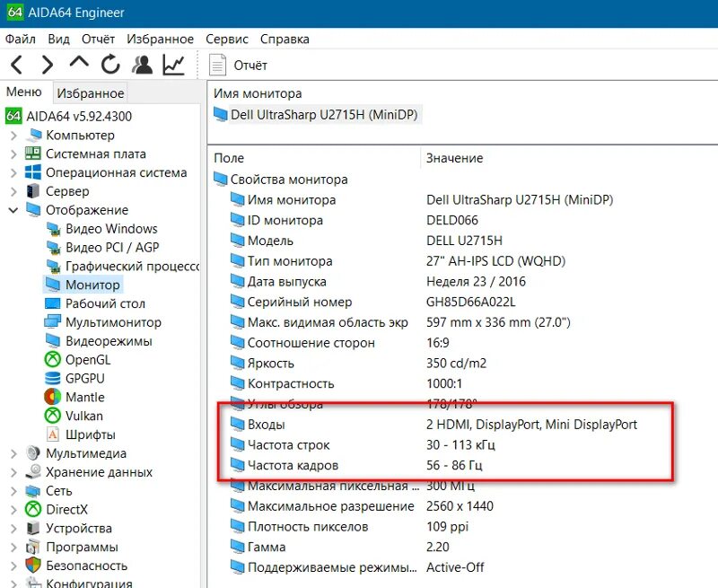Viewport: 718px width, 588px height.
Task: Click value 27" AH-IPS LCD (WQHD)
Action: (496, 261)
